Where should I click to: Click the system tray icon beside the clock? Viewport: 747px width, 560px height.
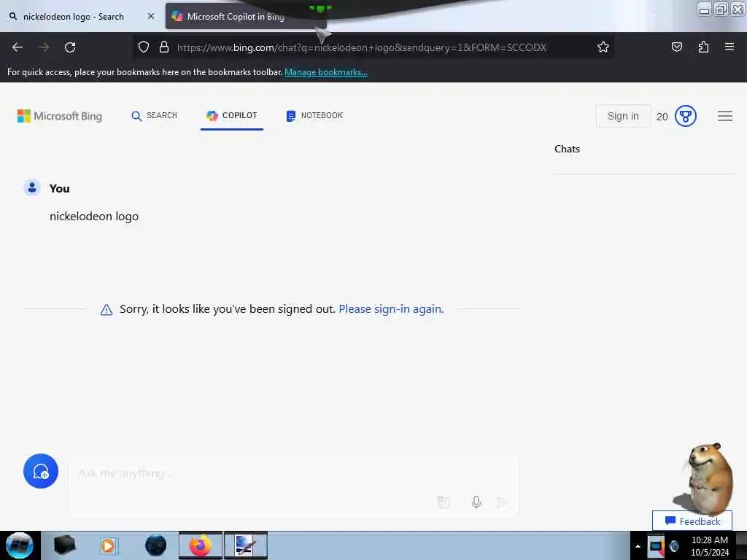[x=674, y=546]
